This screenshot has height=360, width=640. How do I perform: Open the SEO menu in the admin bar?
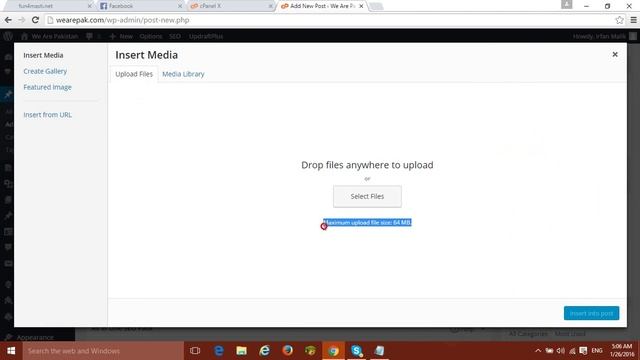(x=175, y=36)
